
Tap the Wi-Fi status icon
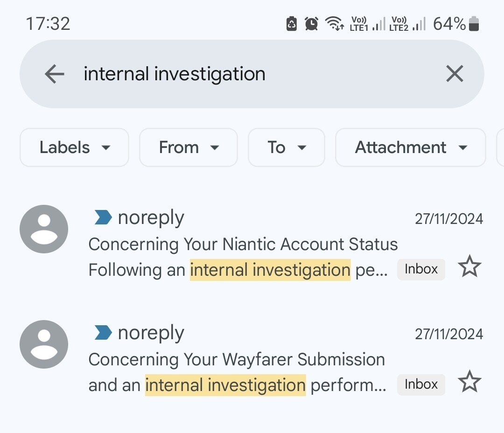tap(334, 23)
